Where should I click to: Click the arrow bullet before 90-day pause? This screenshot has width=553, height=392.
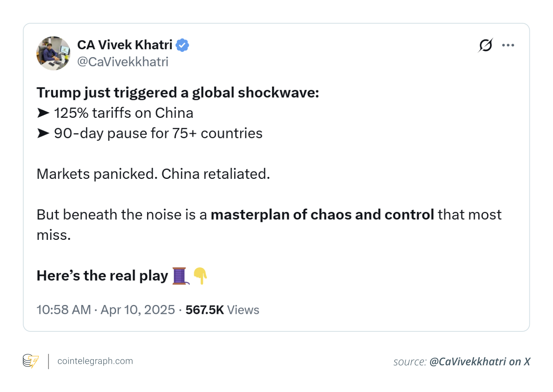(x=43, y=133)
